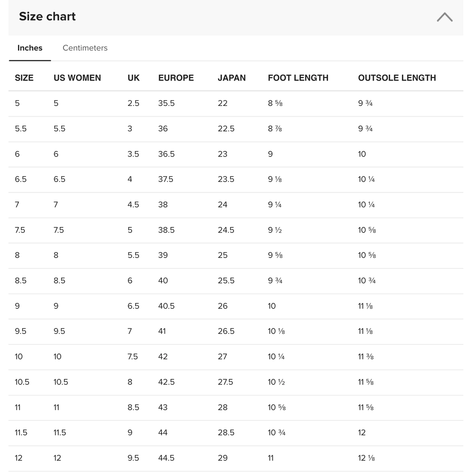Screen dimensions: 471x476
Task: Collapse the Size chart section chevron
Action: [x=445, y=17]
